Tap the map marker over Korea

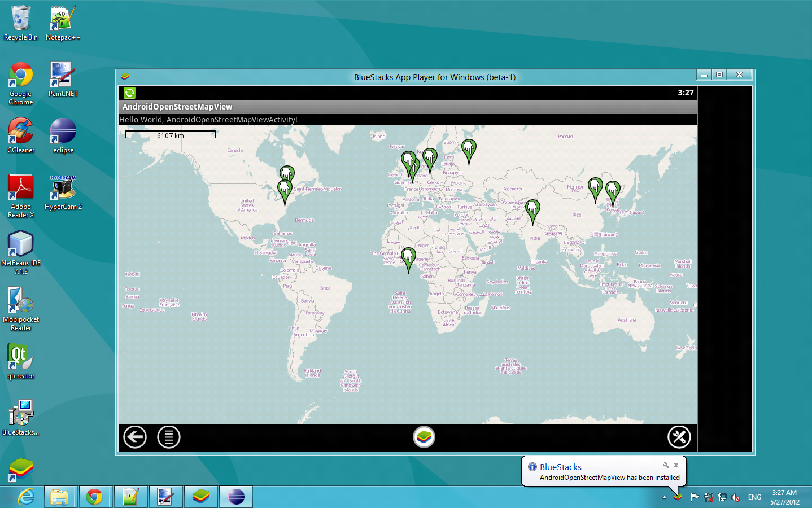pyautogui.click(x=613, y=194)
